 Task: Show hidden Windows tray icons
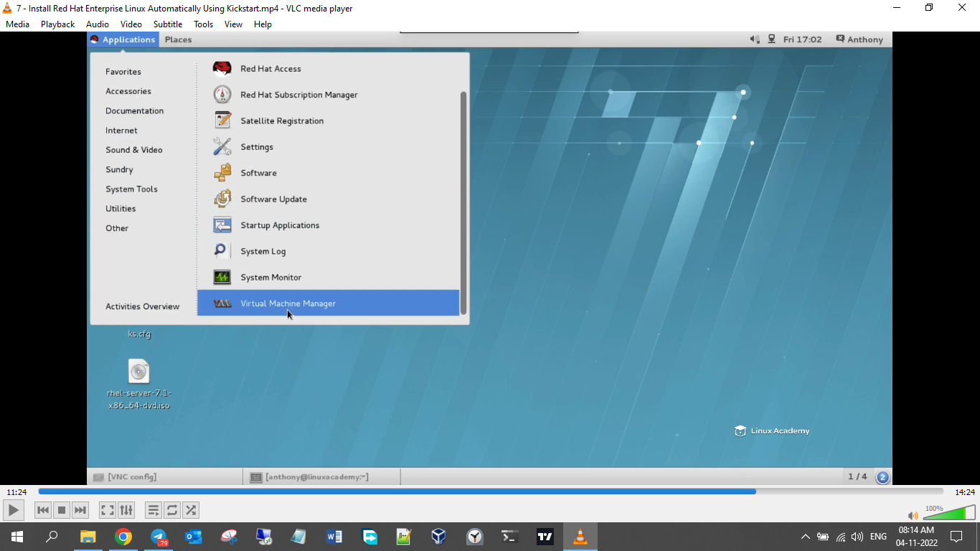pyautogui.click(x=805, y=537)
